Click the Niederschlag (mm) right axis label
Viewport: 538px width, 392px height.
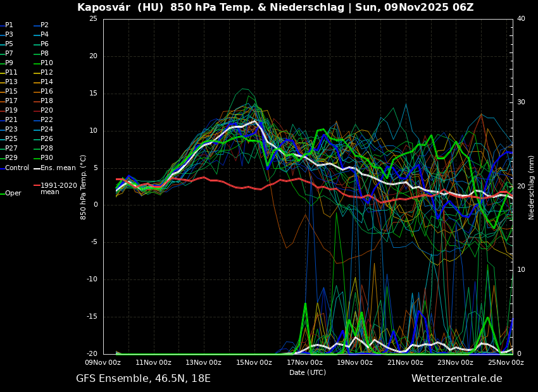tap(532, 187)
